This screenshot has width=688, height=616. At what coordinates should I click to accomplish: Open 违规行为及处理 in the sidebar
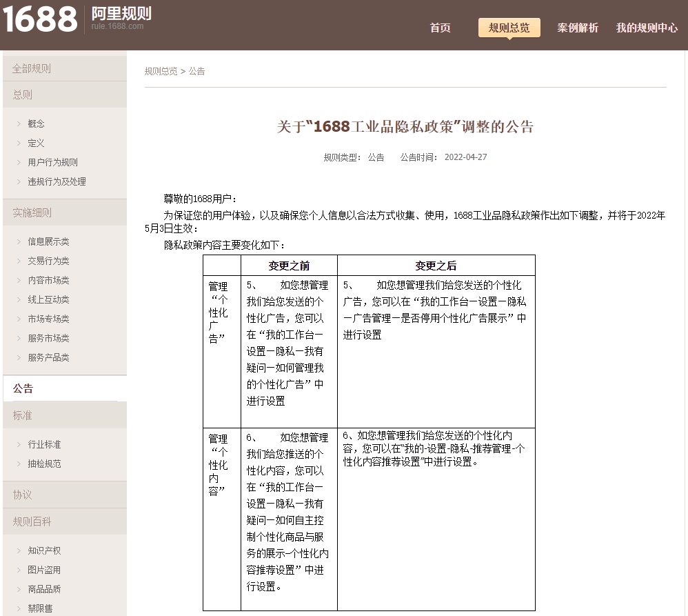[x=57, y=182]
